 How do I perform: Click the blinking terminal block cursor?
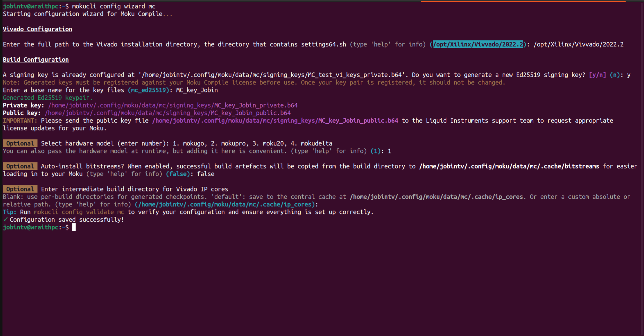coord(73,227)
